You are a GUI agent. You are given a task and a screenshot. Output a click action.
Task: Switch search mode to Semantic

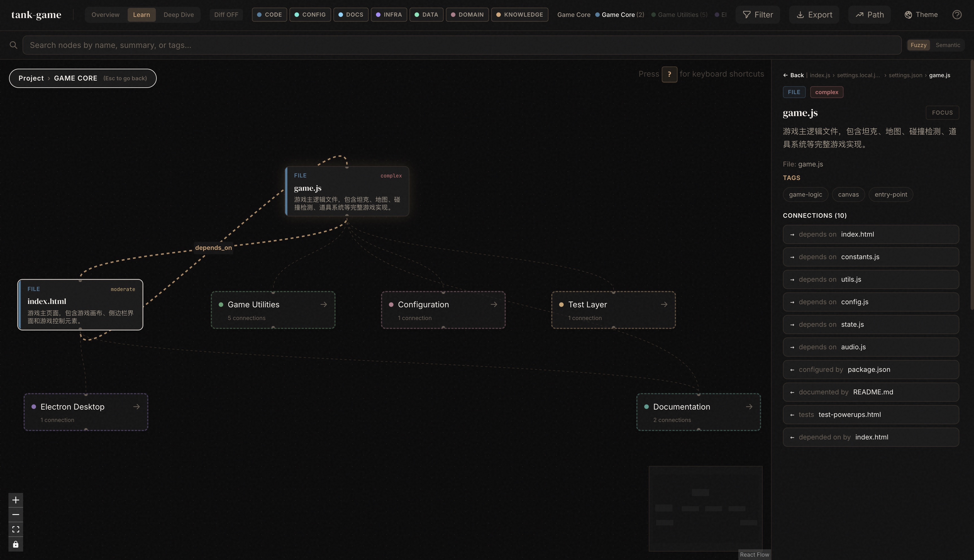point(948,45)
